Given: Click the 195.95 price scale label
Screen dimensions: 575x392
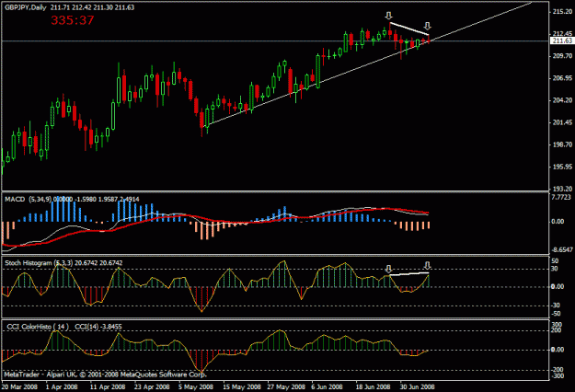Looking at the screenshot, I should [562, 167].
